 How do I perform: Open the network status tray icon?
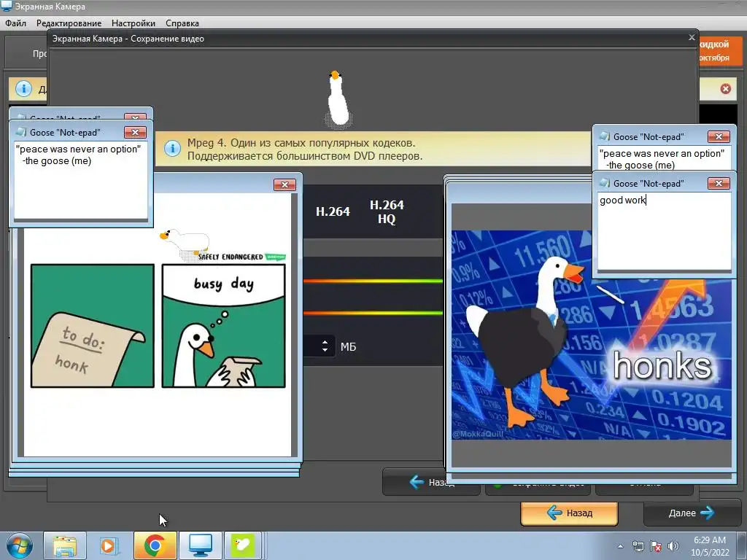click(638, 546)
